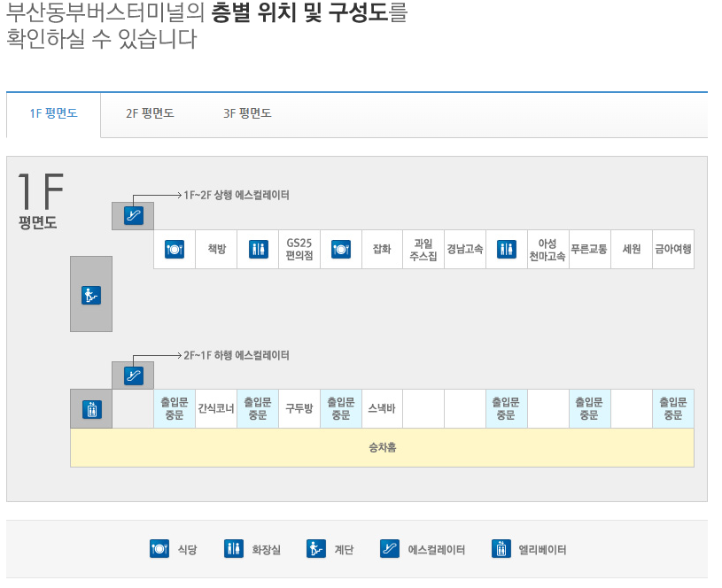Select the restaurant icon beside 잡화
This screenshot has width=722, height=588.
pyautogui.click(x=340, y=249)
